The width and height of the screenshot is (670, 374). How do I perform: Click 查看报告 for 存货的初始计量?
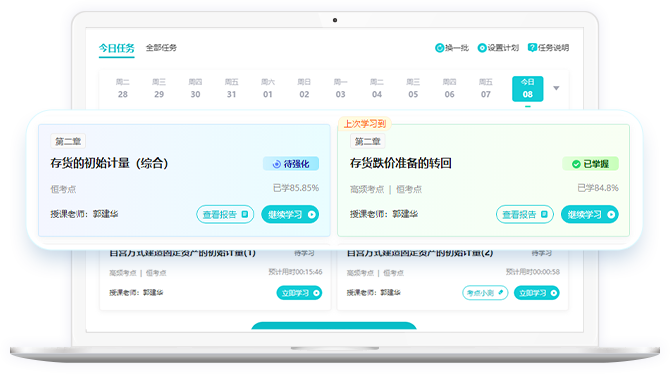pyautogui.click(x=225, y=214)
